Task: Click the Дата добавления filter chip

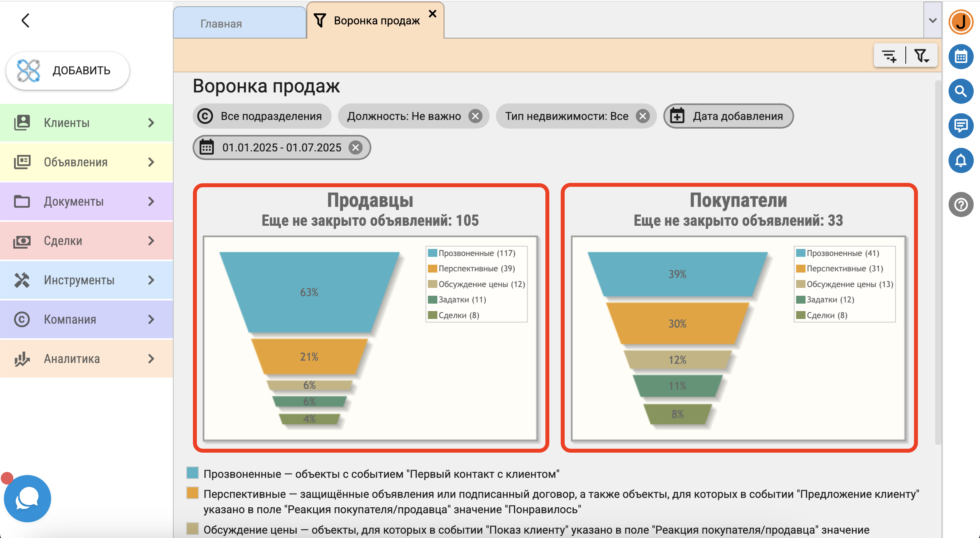Action: point(729,116)
